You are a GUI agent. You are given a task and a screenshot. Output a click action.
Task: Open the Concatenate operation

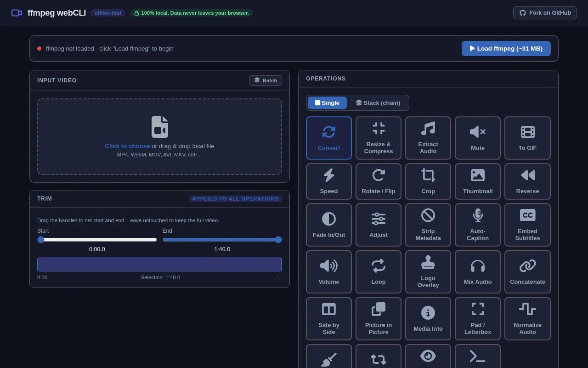pyautogui.click(x=527, y=272)
